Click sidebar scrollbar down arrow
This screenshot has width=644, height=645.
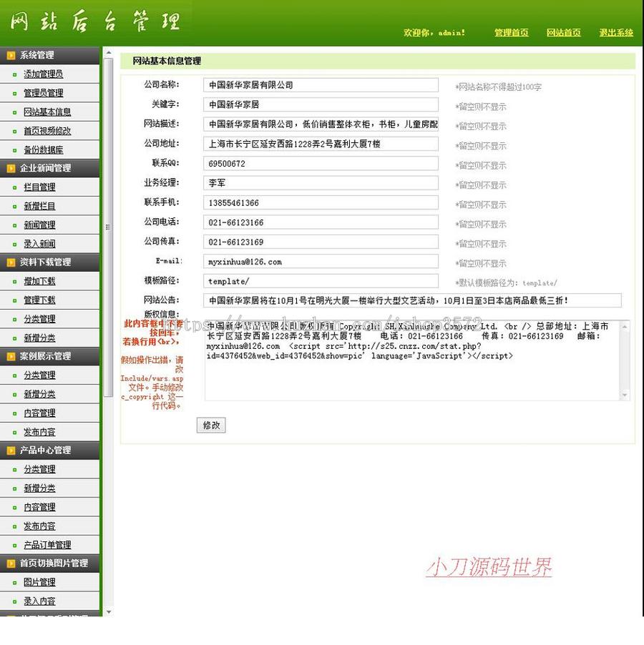tap(109, 612)
